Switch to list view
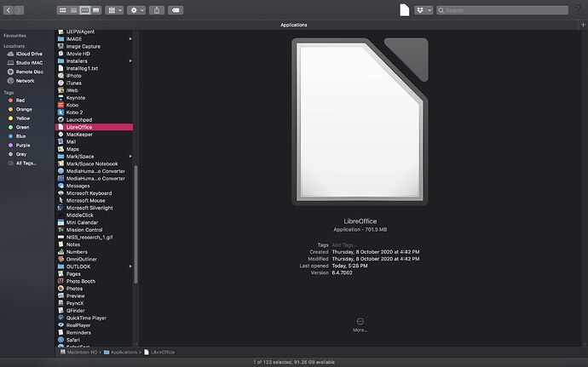 74,10
